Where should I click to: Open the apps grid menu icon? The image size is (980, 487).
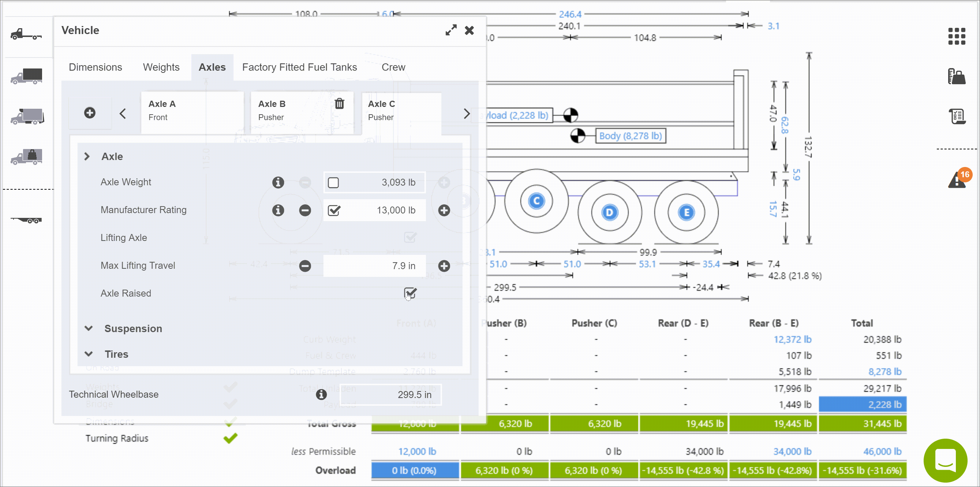[957, 37]
